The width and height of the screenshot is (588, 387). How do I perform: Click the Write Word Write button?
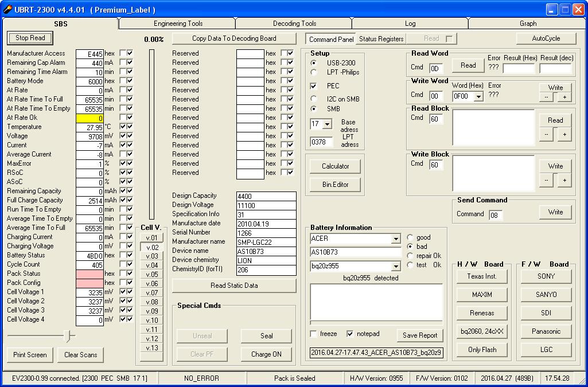[555, 87]
